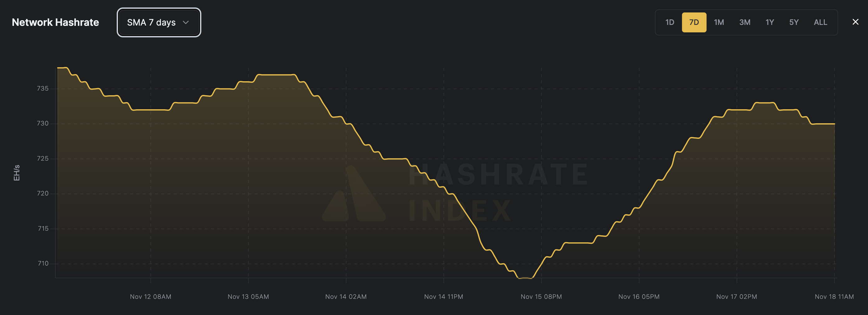Select the active 7D range button

click(694, 23)
